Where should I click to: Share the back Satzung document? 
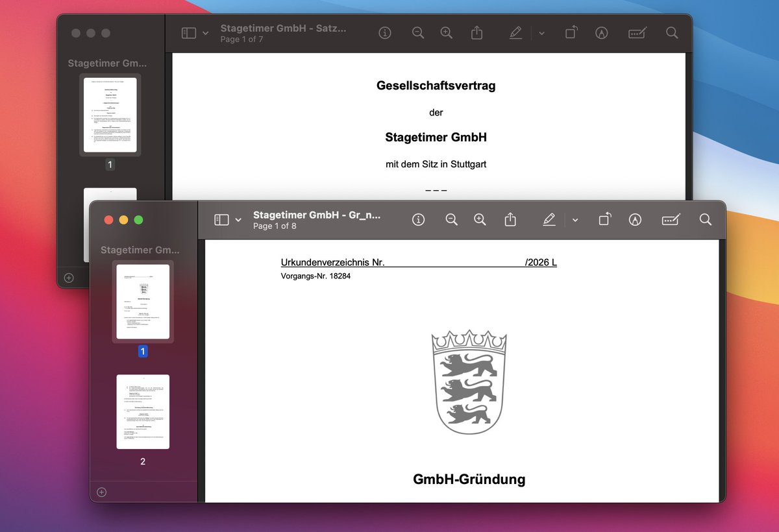coord(477,32)
